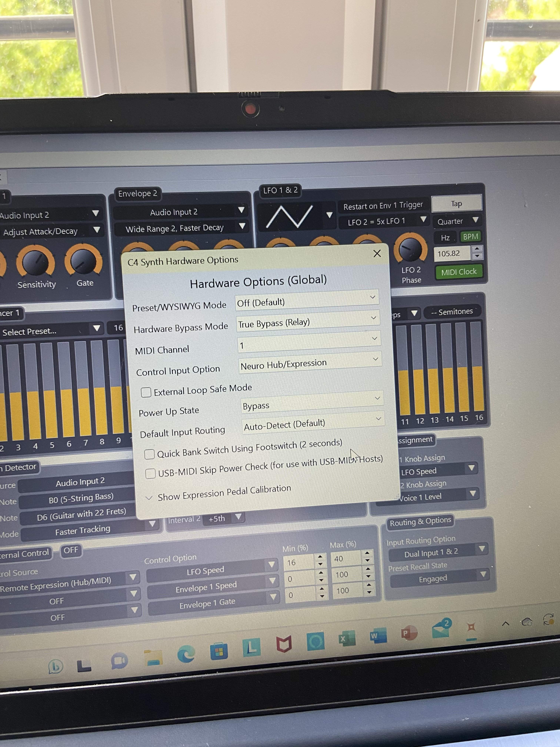Close the C4 Synth Hardware Options dialog

coord(377,253)
